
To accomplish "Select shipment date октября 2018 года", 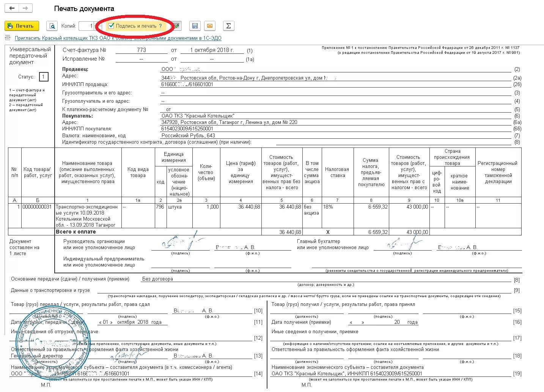I will (139, 322).
